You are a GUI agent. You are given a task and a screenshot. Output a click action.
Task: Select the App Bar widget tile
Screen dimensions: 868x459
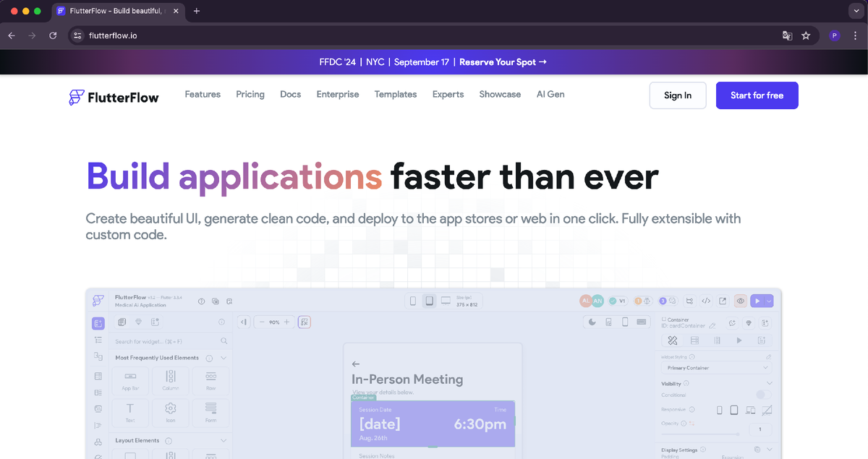pos(130,380)
